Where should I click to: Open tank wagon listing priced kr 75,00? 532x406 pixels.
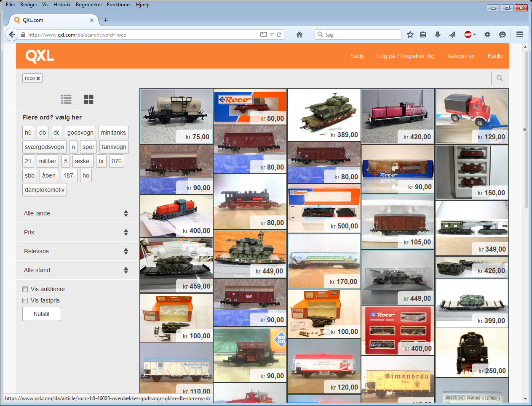(x=176, y=116)
